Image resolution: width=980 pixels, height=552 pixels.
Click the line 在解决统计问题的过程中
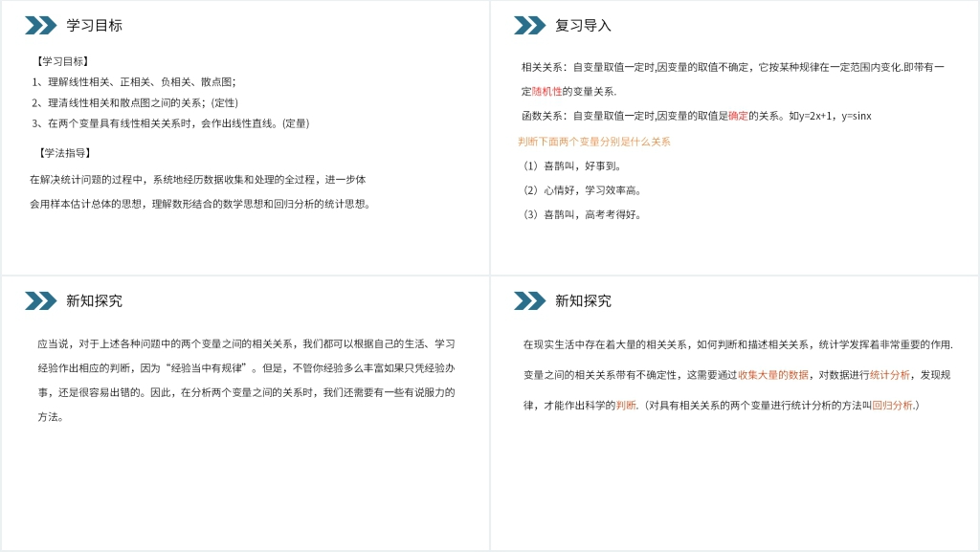(198, 180)
